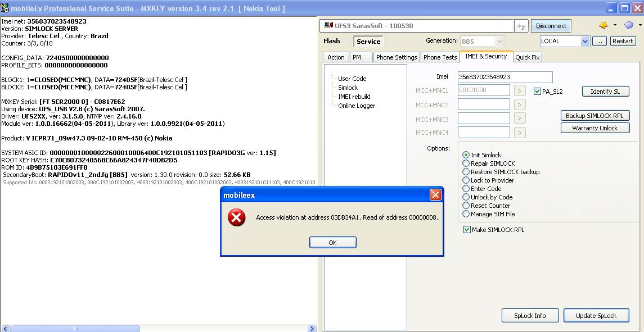Close the mobileex error dialog with the red X
Viewport: 644px width, 332px height.
tap(435, 194)
